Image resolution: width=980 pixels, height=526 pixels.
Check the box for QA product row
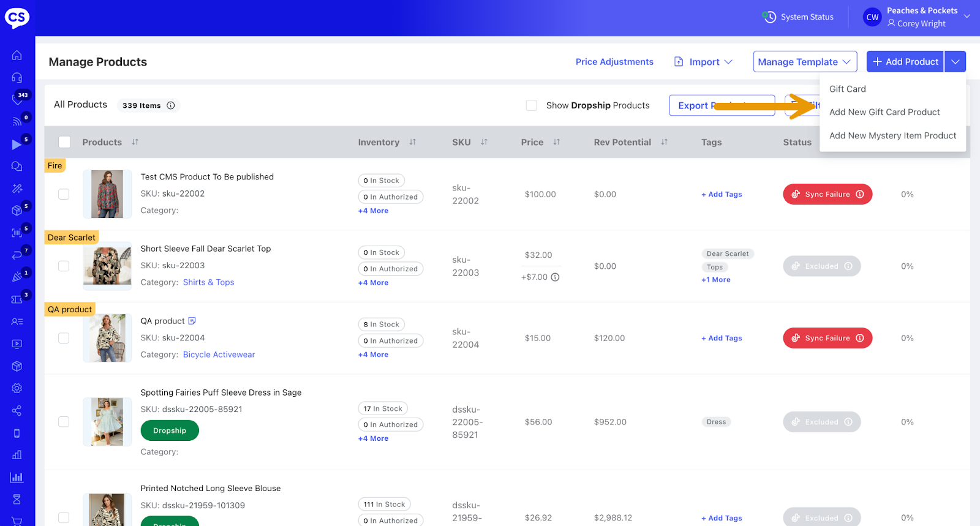64,338
